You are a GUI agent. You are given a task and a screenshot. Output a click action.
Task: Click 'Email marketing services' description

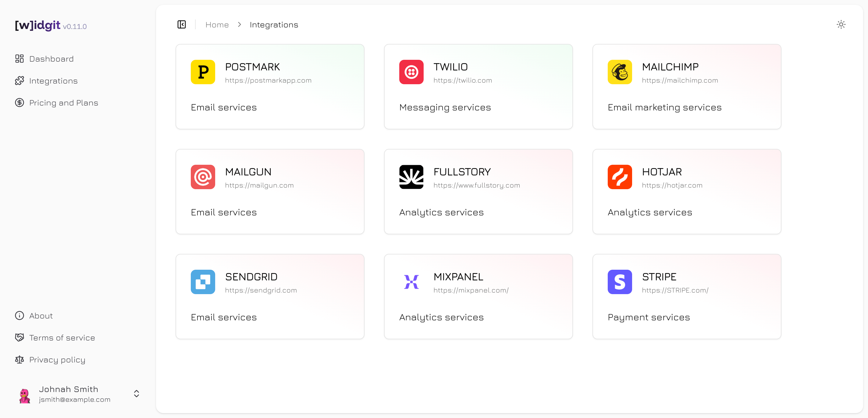coord(664,107)
